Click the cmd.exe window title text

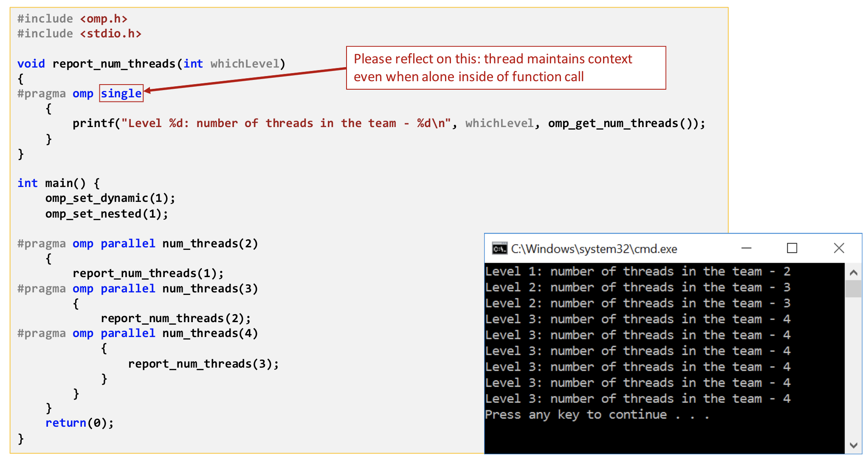coord(594,249)
